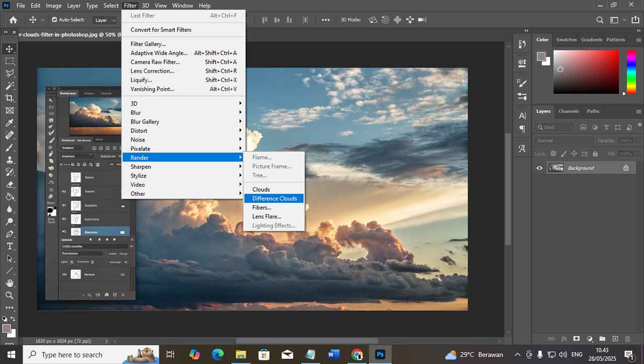The image size is (644, 364).
Task: Open the Brush Settings panel icon
Action: point(522,84)
